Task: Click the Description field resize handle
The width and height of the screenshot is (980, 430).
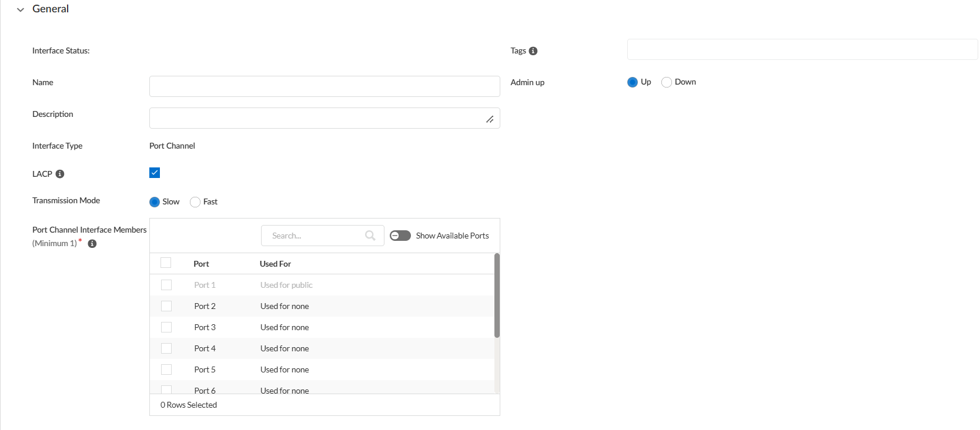Action: pyautogui.click(x=490, y=119)
